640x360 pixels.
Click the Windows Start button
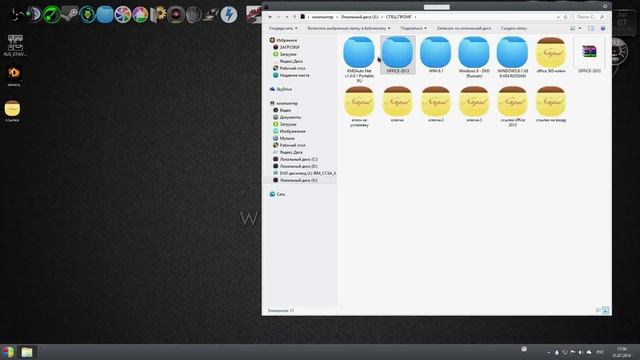click(8, 352)
